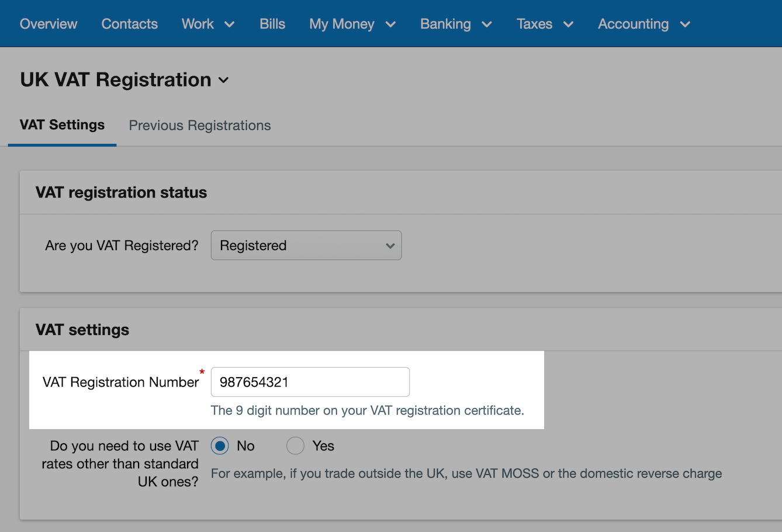Viewport: 782px width, 532px height.
Task: Click the chevron beside Banking
Action: (487, 25)
